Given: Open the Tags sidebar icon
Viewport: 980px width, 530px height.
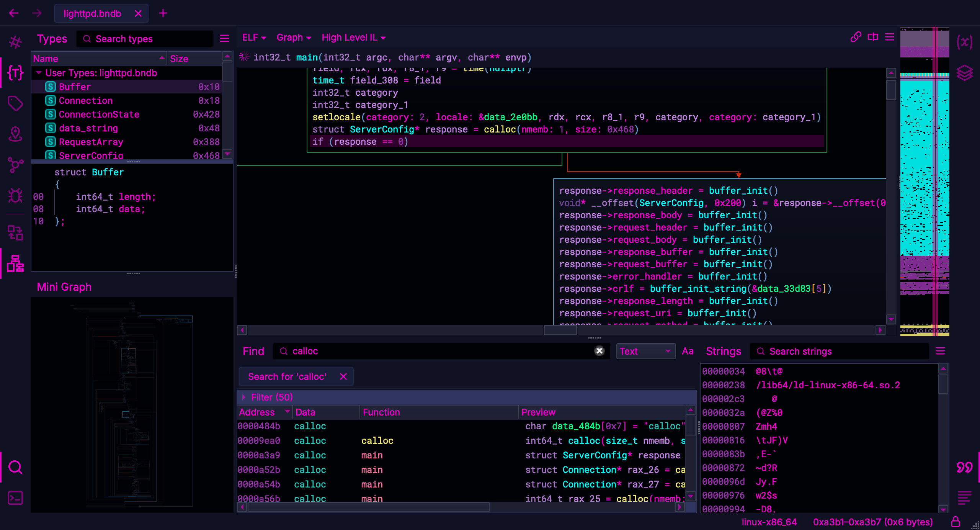Looking at the screenshot, I should tap(15, 103).
